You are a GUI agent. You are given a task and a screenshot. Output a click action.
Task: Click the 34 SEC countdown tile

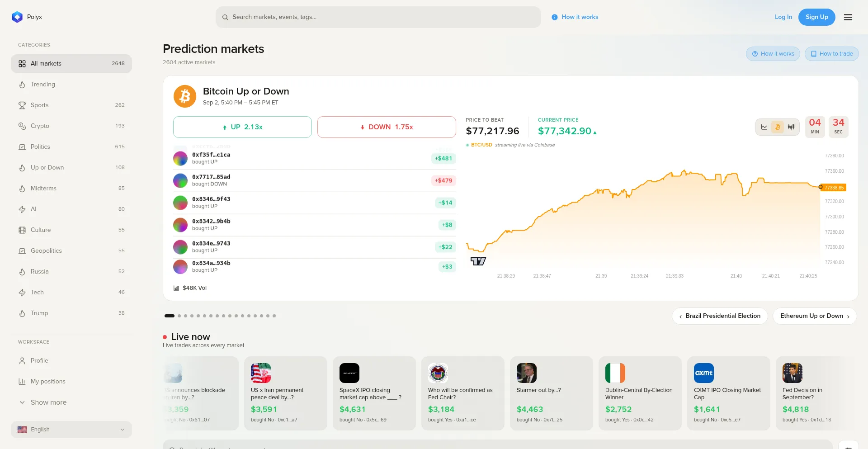838,127
